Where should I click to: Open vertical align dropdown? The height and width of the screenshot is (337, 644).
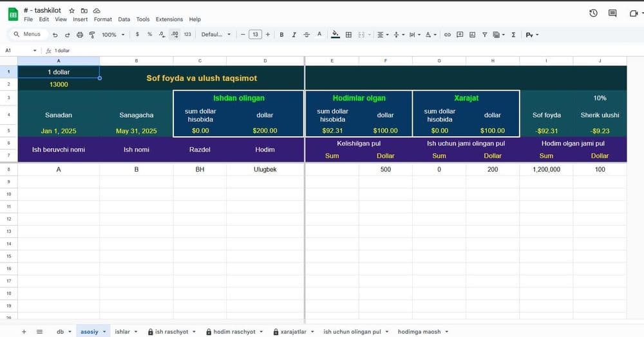point(399,35)
